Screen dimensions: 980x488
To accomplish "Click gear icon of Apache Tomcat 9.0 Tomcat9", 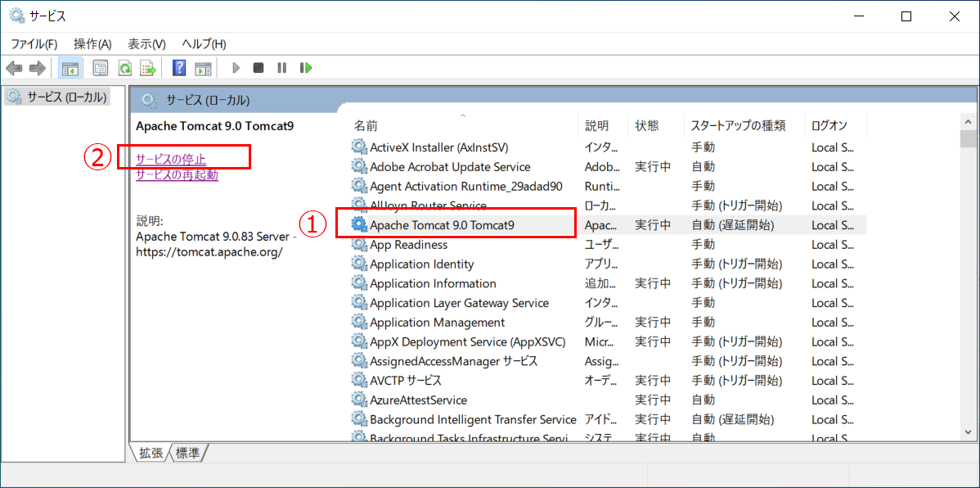I will tap(359, 224).
